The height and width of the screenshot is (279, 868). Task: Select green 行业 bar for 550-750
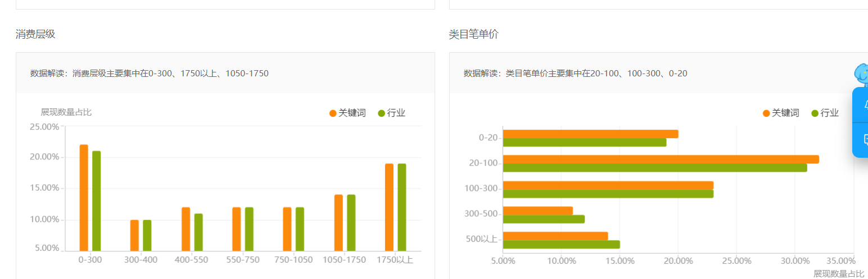249,229
